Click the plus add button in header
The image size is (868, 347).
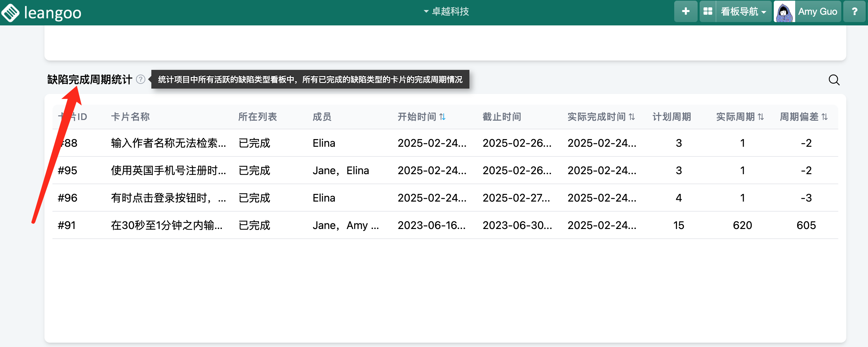tap(685, 12)
